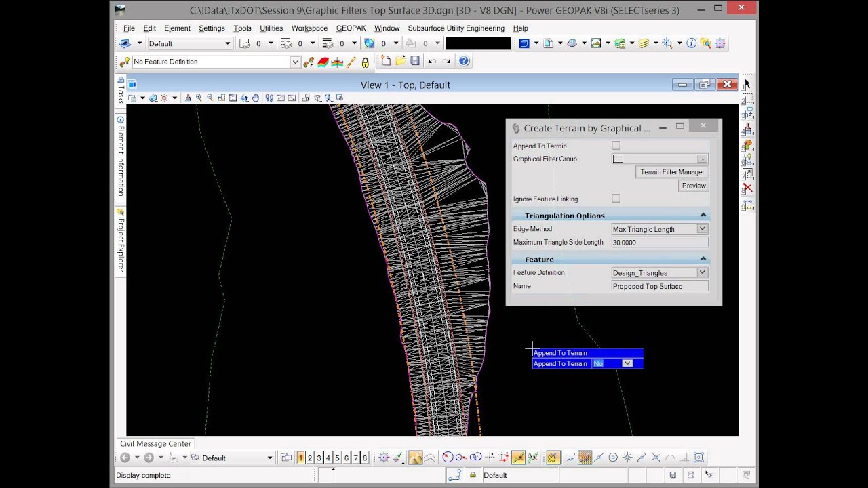The image size is (868, 488).
Task: Edit the Maximum Triangle Side Length field
Action: 660,242
